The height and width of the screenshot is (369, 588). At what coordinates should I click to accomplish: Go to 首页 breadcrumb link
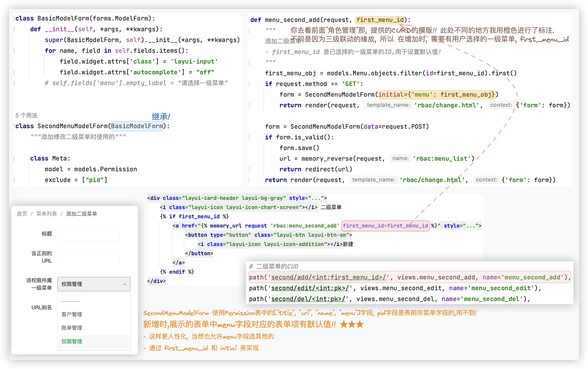pyautogui.click(x=22, y=214)
